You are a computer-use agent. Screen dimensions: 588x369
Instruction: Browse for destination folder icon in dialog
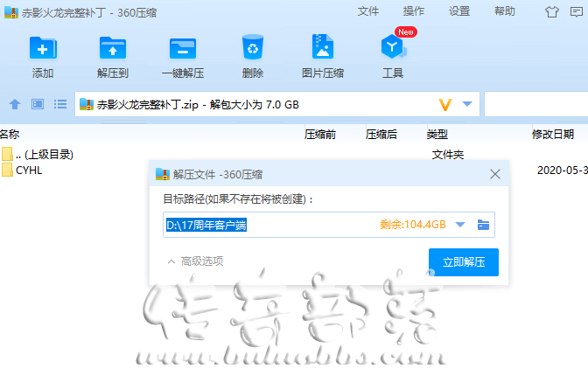click(483, 225)
